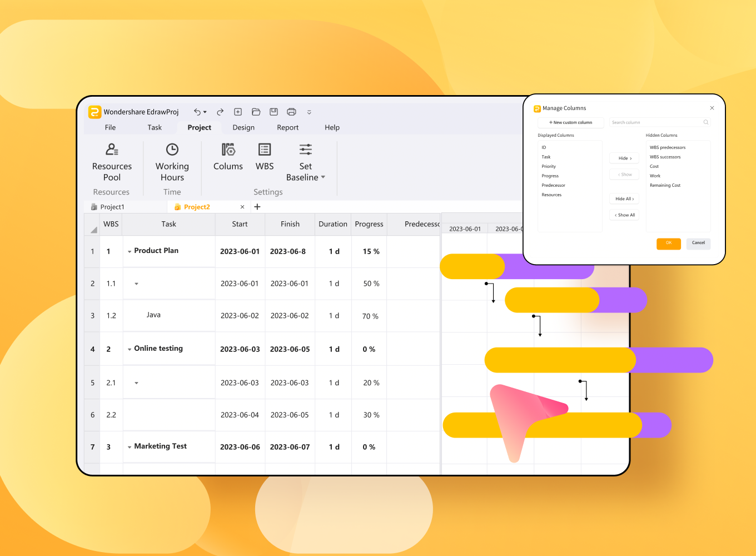Select the Java task cell

point(169,315)
